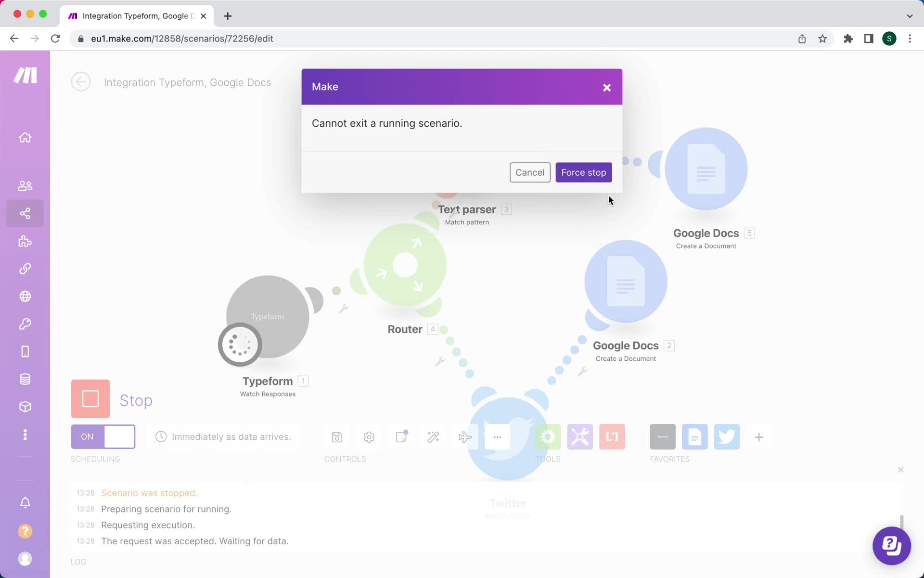Screen dimensions: 924x578
Task: Select the Google Docs Create Document node 5
Action: 706,169
